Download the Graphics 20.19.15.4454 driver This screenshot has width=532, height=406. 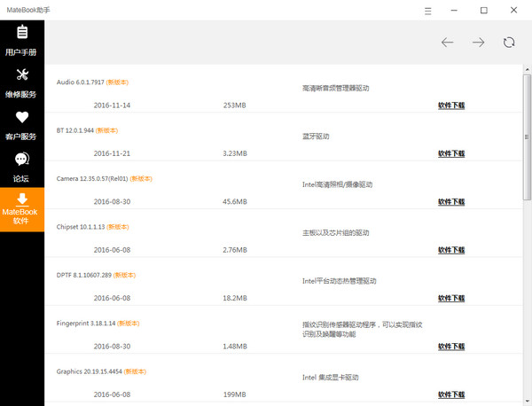coord(450,394)
